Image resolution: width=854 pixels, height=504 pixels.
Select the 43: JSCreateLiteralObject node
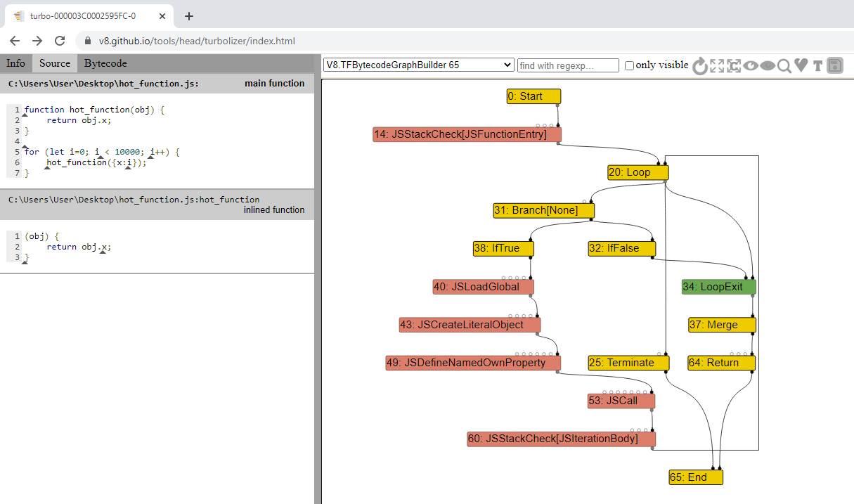click(470, 325)
